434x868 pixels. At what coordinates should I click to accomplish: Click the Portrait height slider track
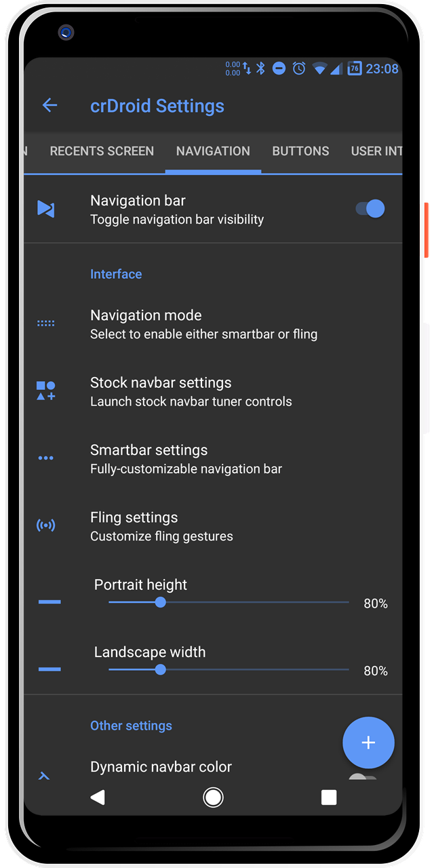(x=258, y=602)
